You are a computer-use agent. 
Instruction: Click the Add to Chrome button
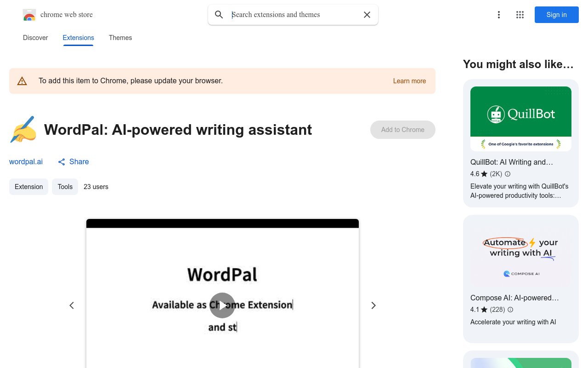click(x=403, y=130)
